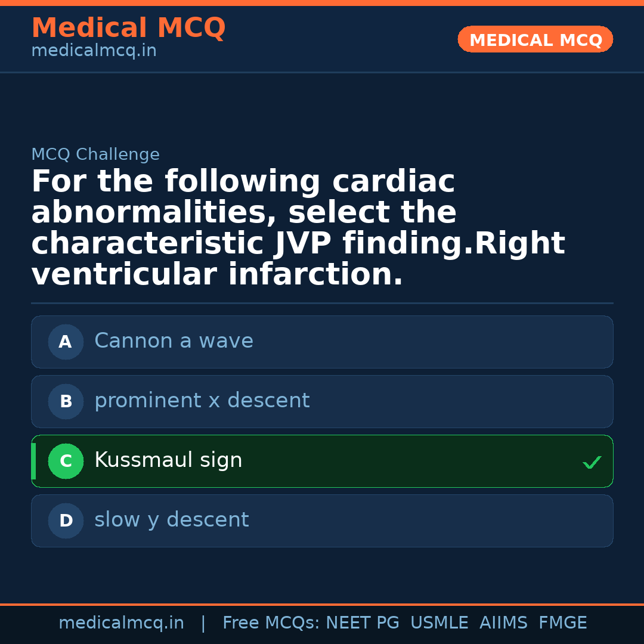Click the orange MEDICAL MCQ pill badge
Viewport: 644px width, 644px height.
(535, 39)
